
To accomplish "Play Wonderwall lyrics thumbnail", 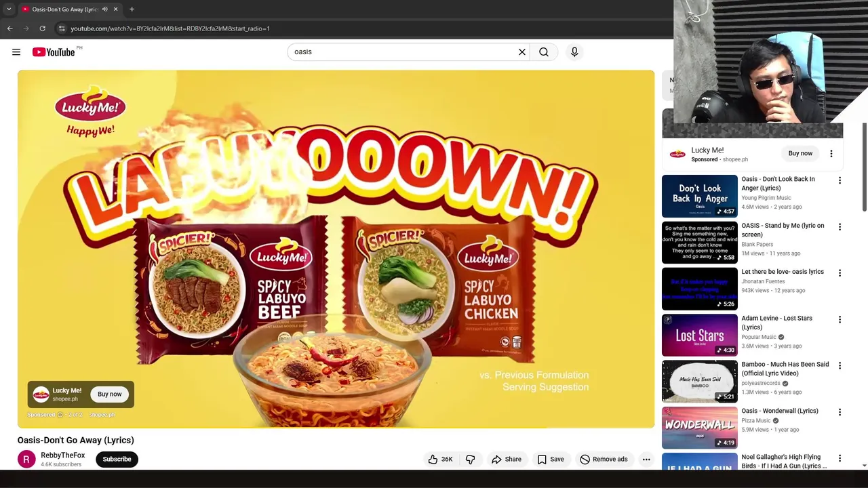I will [x=699, y=428].
